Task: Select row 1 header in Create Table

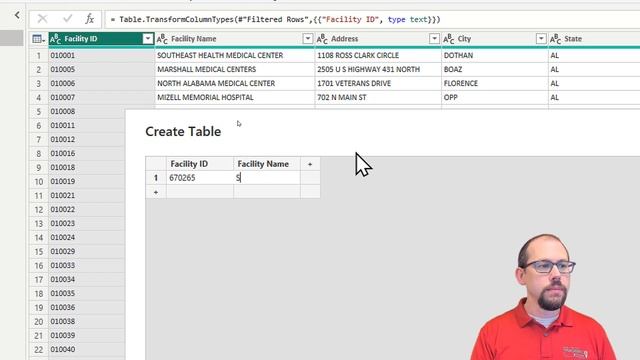Action: (x=156, y=178)
